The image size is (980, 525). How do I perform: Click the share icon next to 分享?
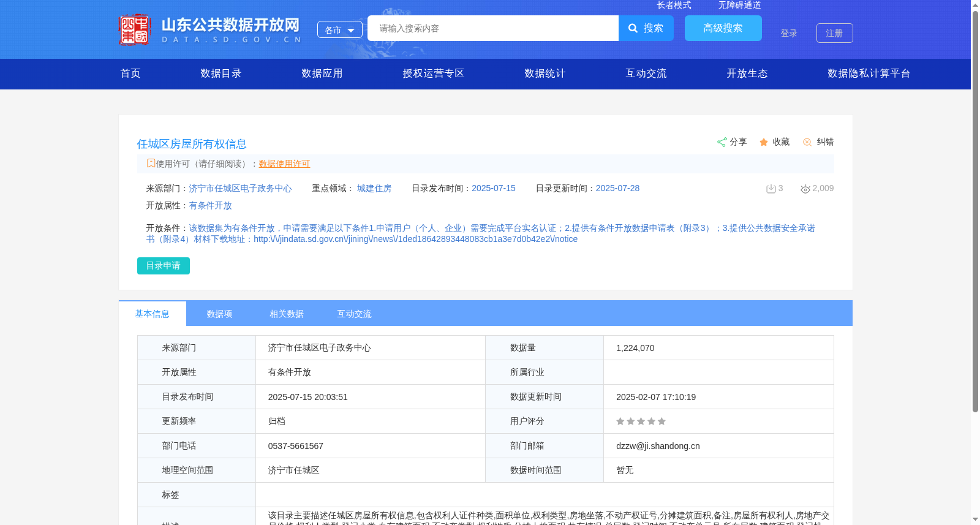point(722,142)
